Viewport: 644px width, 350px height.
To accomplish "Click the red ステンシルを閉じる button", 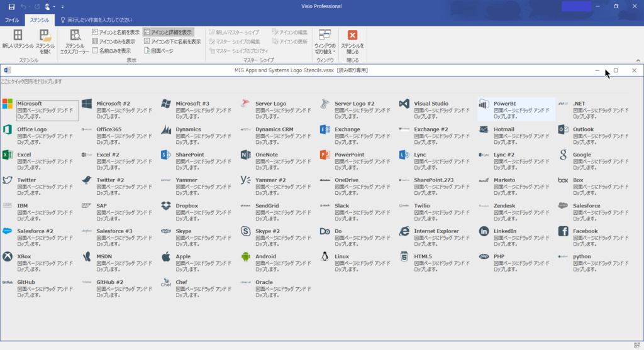I will (352, 41).
